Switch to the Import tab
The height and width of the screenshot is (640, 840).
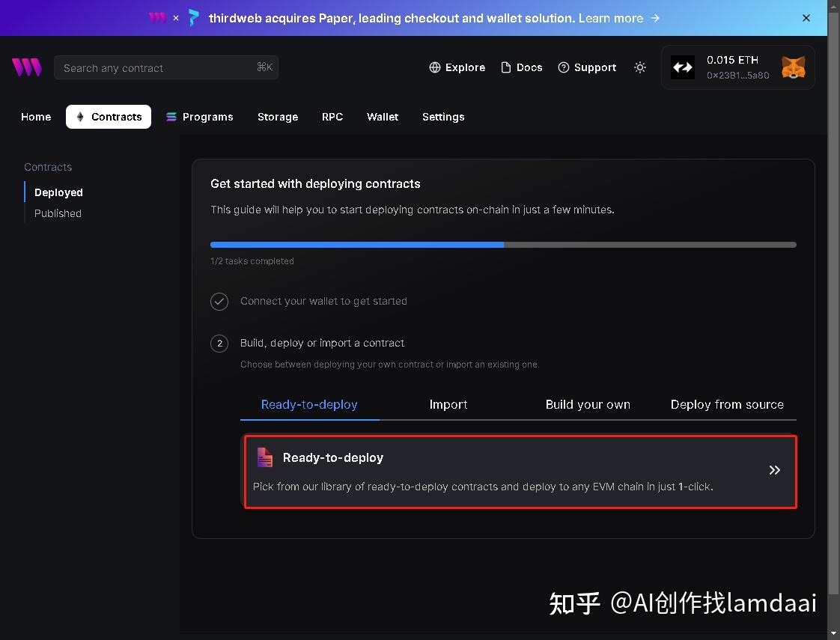(x=448, y=404)
